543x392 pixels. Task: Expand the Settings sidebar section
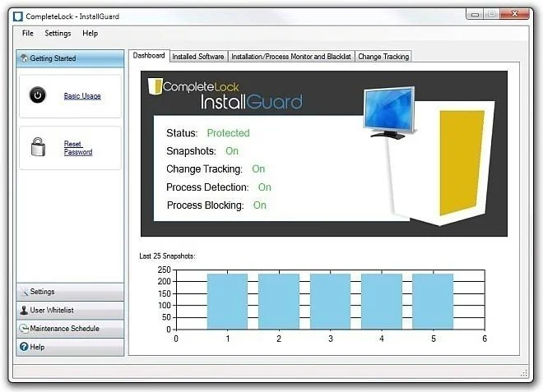(x=70, y=292)
